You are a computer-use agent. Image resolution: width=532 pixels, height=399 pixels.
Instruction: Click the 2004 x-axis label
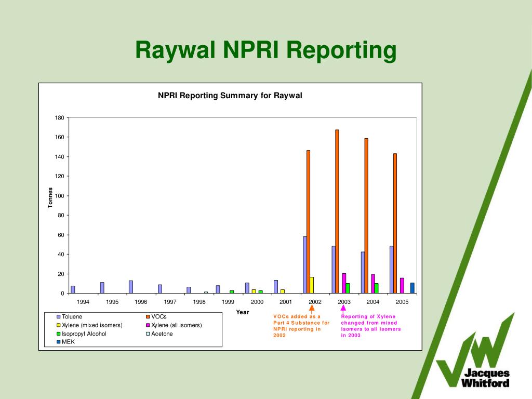click(373, 302)
